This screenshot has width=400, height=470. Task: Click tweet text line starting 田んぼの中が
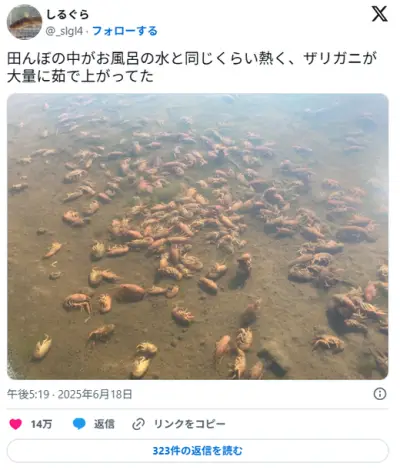coord(192,58)
